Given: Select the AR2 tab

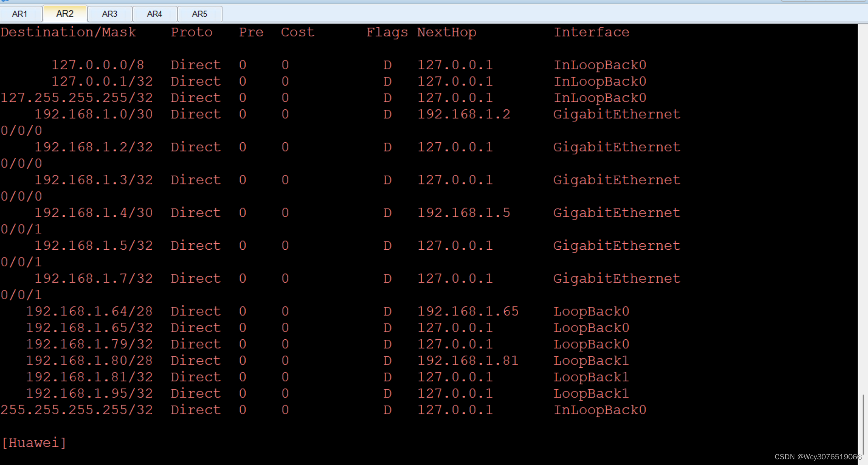Looking at the screenshot, I should click(65, 14).
